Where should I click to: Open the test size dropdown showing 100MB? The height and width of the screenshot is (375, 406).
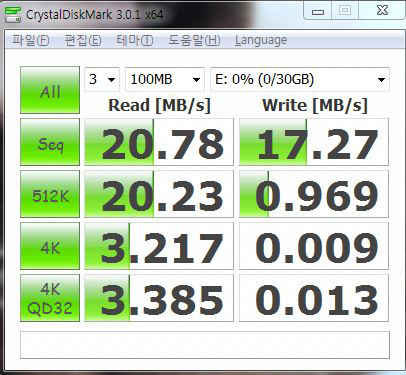pyautogui.click(x=165, y=79)
